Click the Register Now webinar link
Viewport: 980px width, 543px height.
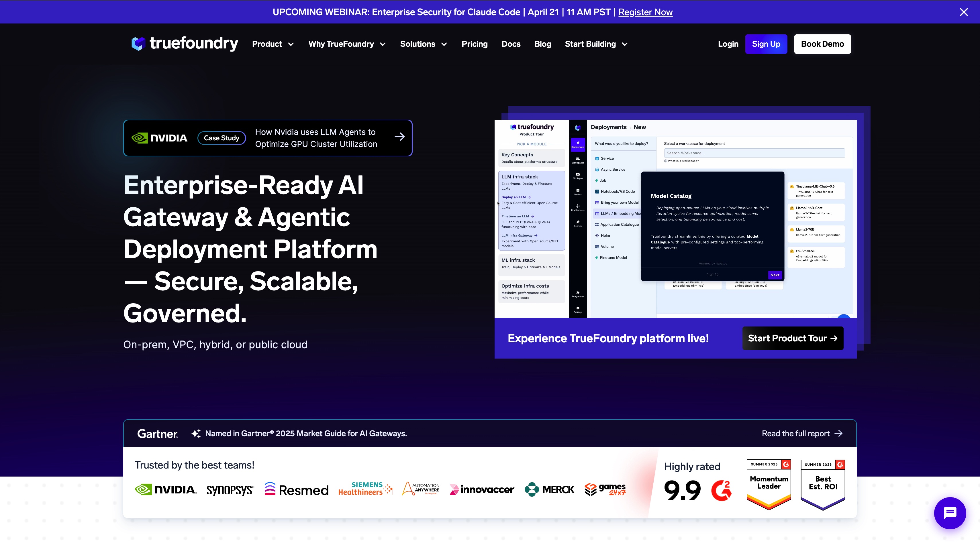coord(645,12)
